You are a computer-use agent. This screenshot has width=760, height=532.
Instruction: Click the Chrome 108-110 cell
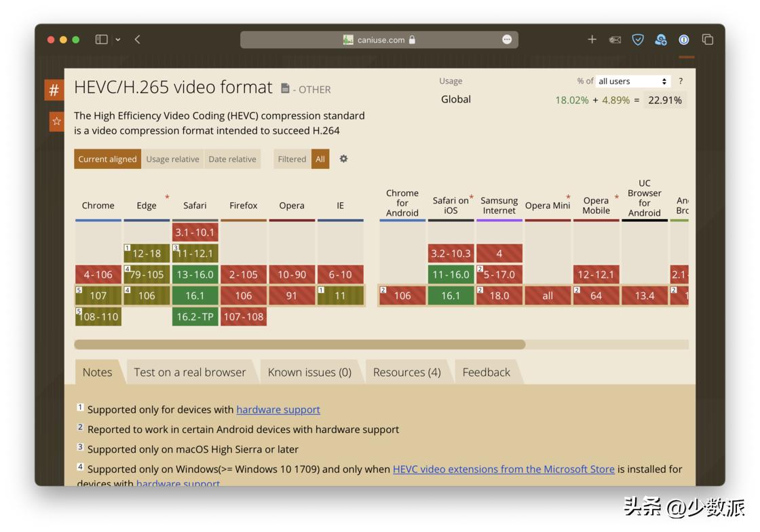tap(98, 317)
